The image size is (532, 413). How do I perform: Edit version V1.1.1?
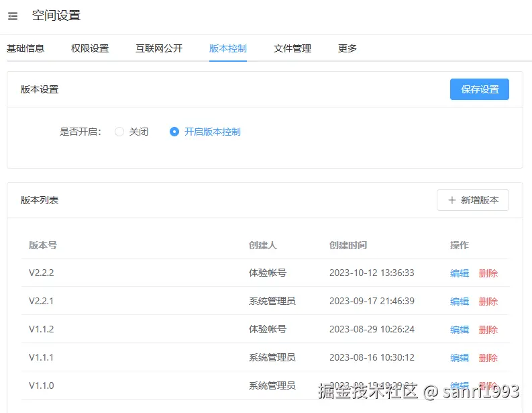tap(460, 358)
